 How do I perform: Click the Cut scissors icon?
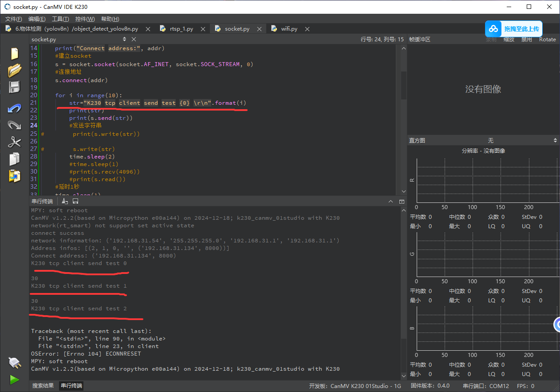tap(15, 142)
